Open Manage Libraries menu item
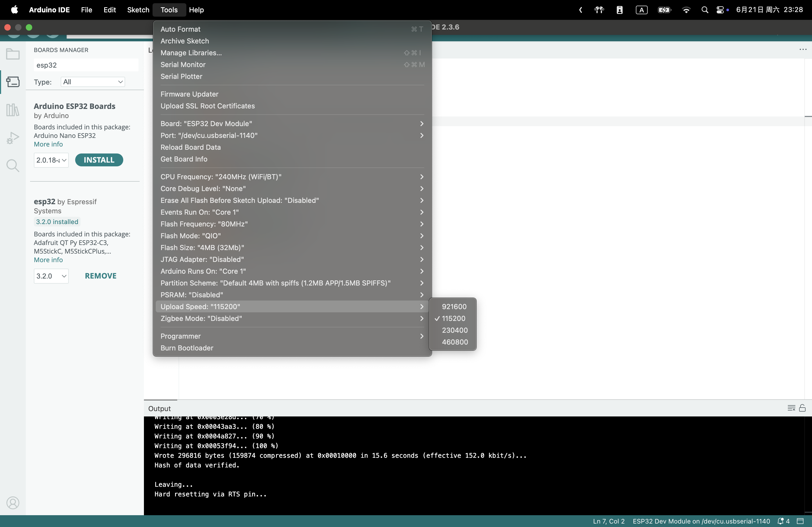The width and height of the screenshot is (812, 527). 292,53
